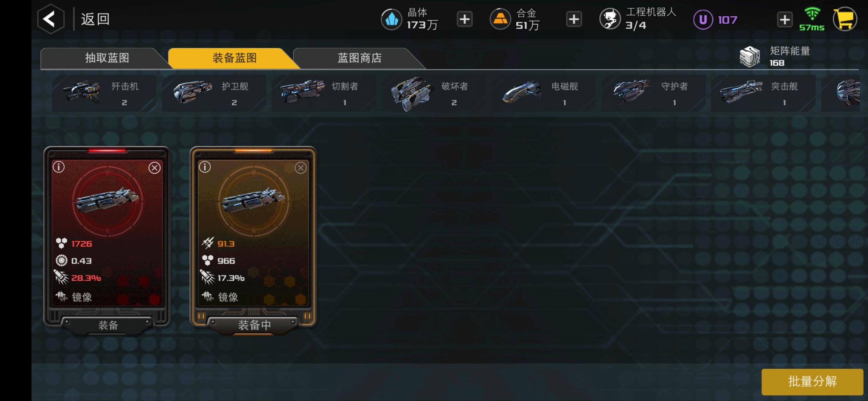Remove the red blueprint card via X
The image size is (868, 401).
(154, 168)
